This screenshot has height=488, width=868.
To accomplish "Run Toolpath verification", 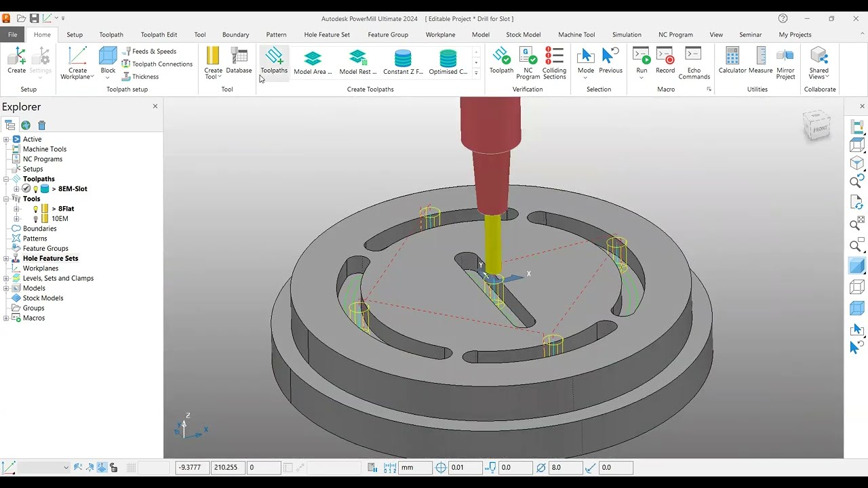I will point(501,60).
